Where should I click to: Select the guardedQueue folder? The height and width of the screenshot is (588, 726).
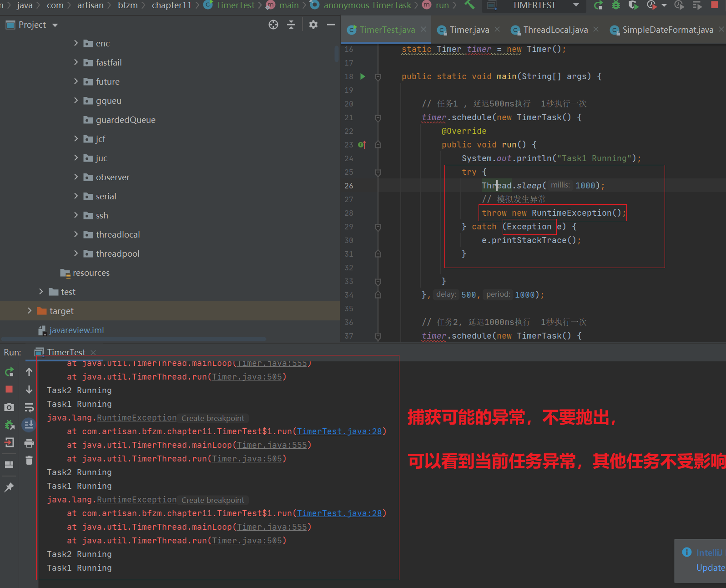pyautogui.click(x=126, y=120)
